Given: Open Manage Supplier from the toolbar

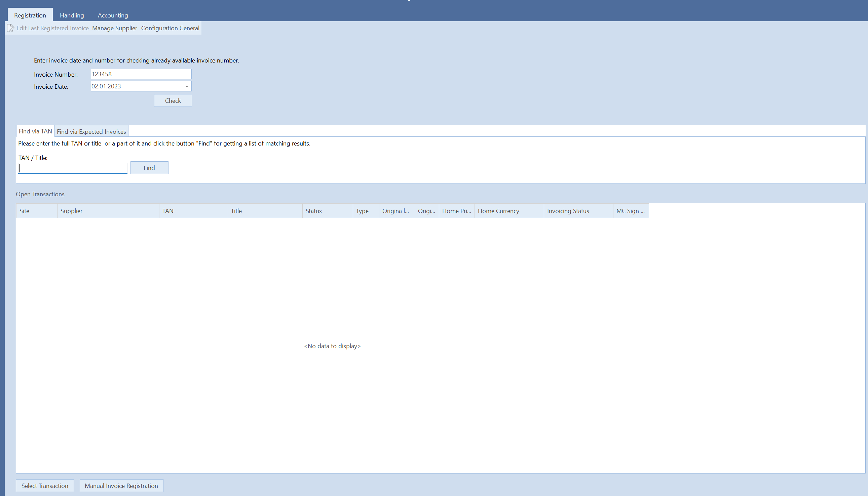Looking at the screenshot, I should point(115,28).
